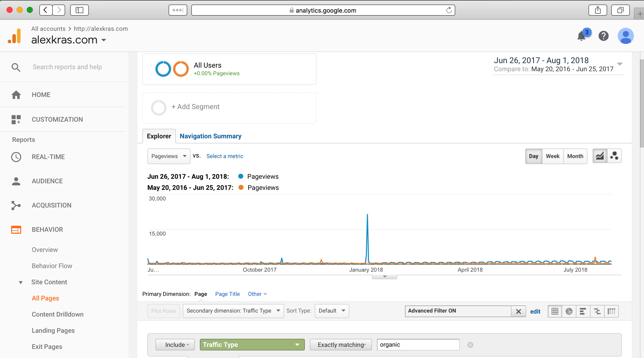Click Select a metric link
Screen dimensions: 644x358
click(225, 156)
